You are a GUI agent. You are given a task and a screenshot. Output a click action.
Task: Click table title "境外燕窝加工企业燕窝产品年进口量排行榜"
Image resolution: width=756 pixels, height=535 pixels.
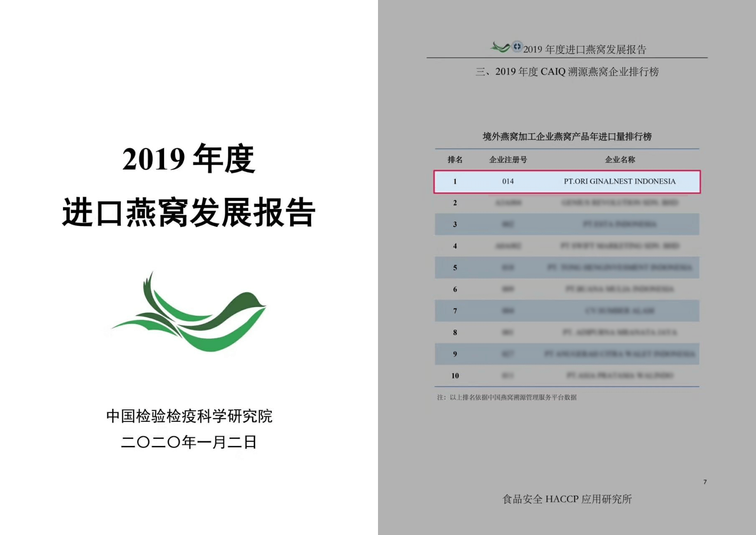click(x=567, y=137)
